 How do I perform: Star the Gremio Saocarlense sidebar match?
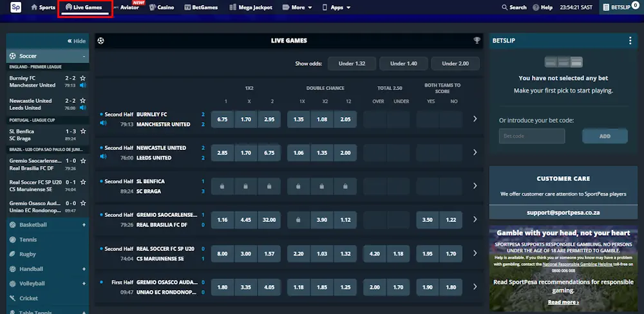coord(83,161)
